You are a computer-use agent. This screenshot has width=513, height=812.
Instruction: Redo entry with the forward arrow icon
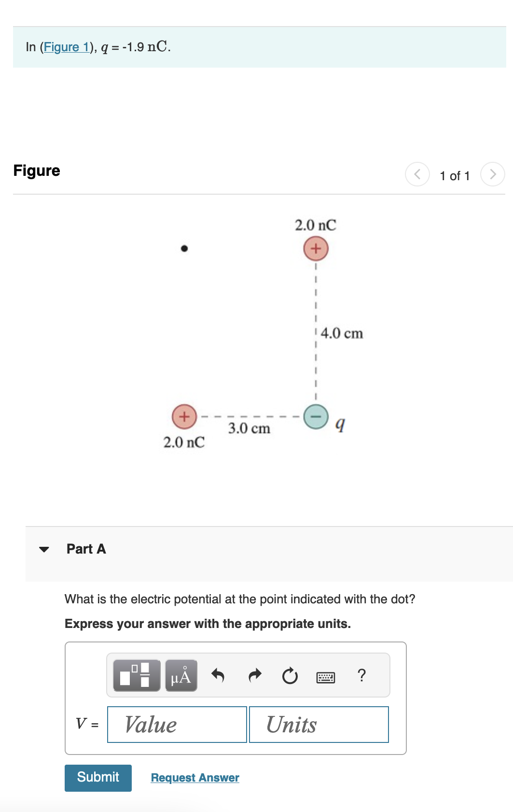(254, 675)
